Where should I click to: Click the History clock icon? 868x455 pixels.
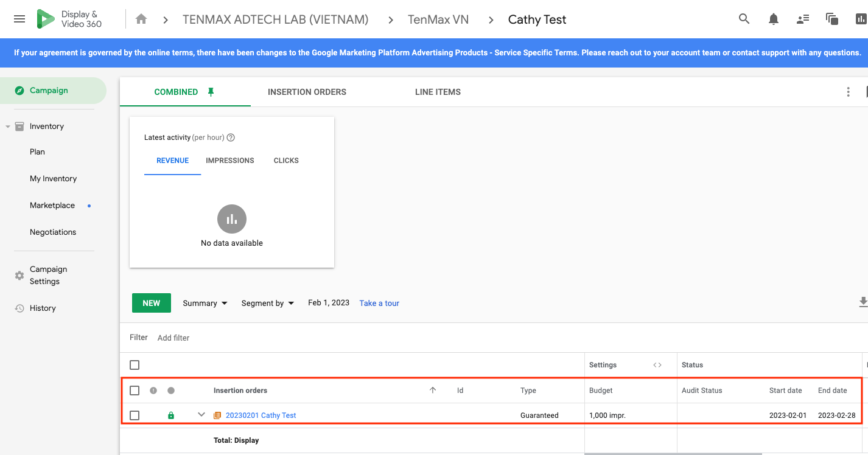coord(19,308)
